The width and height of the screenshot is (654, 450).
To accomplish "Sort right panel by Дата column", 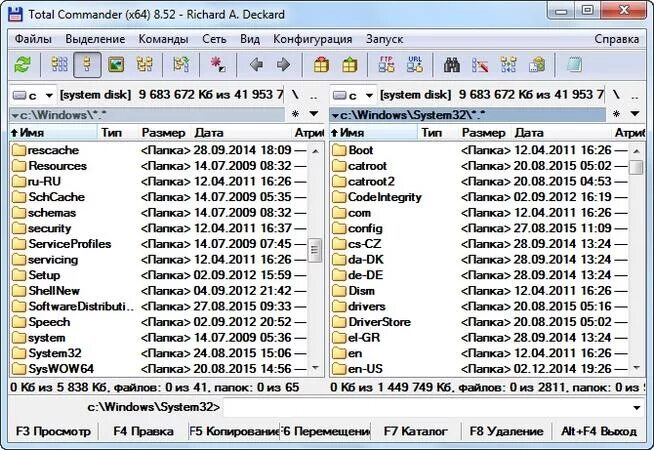I will coord(561,133).
